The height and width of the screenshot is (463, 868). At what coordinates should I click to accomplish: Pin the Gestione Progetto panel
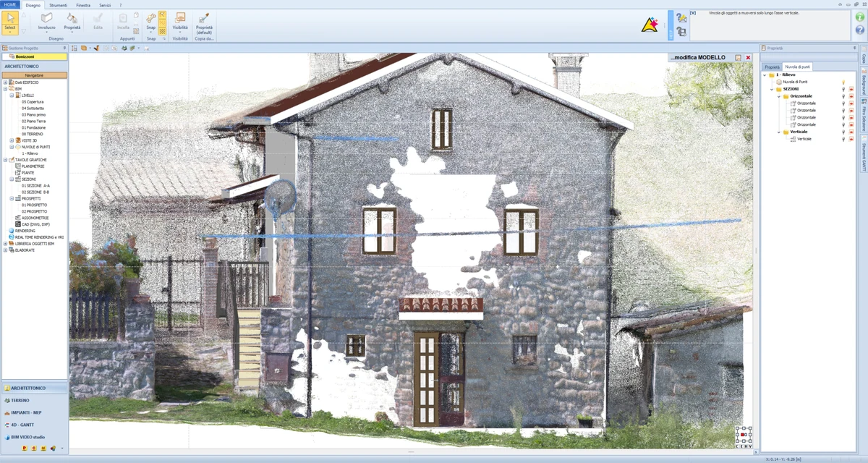tap(64, 48)
